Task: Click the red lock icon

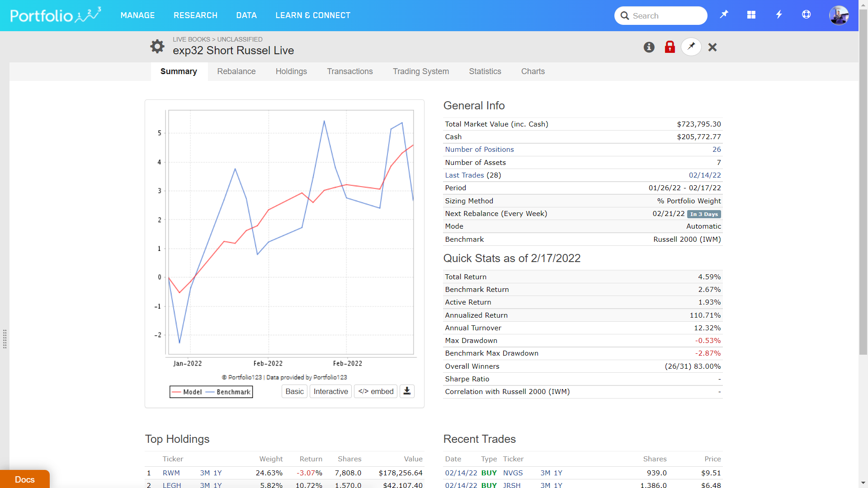Action: point(670,47)
